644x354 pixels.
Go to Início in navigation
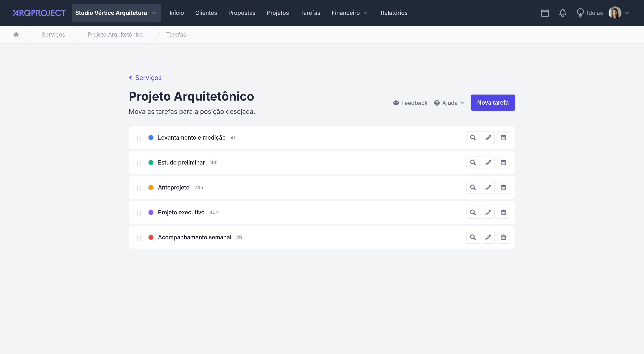point(176,13)
